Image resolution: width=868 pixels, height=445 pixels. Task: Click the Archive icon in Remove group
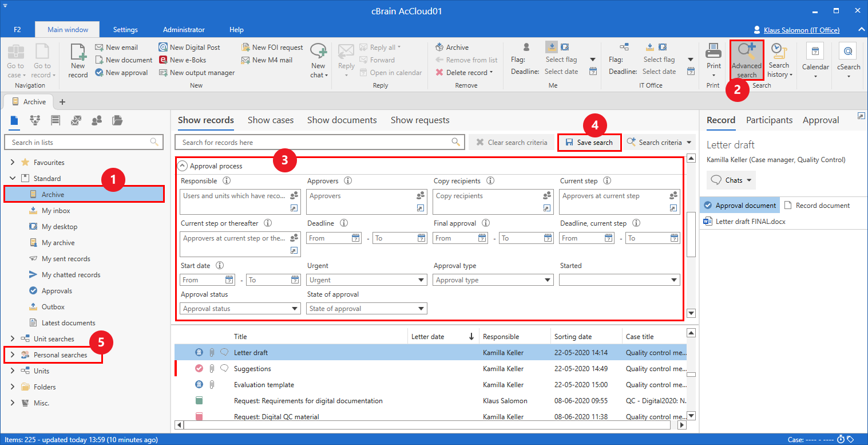440,48
